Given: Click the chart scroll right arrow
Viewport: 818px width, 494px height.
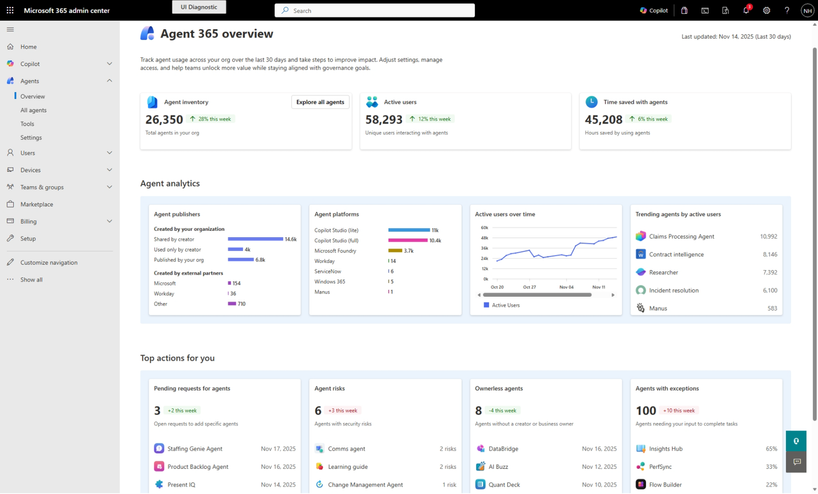Looking at the screenshot, I should pyautogui.click(x=613, y=295).
